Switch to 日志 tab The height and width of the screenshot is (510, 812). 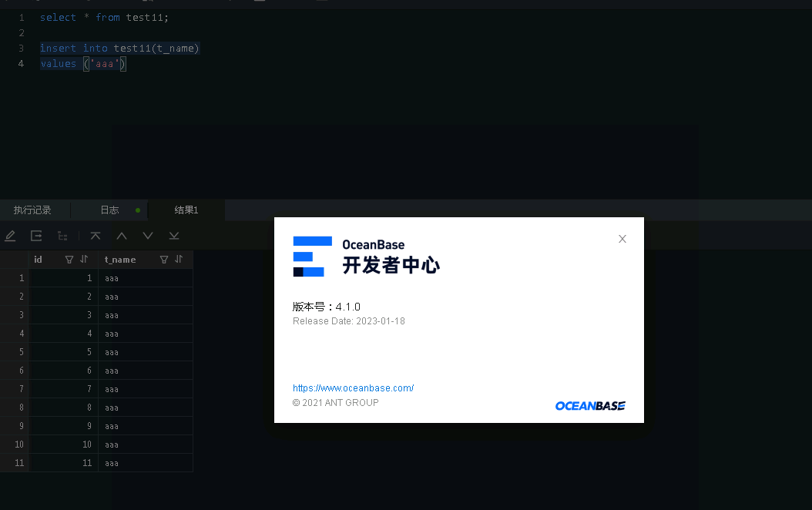(110, 210)
